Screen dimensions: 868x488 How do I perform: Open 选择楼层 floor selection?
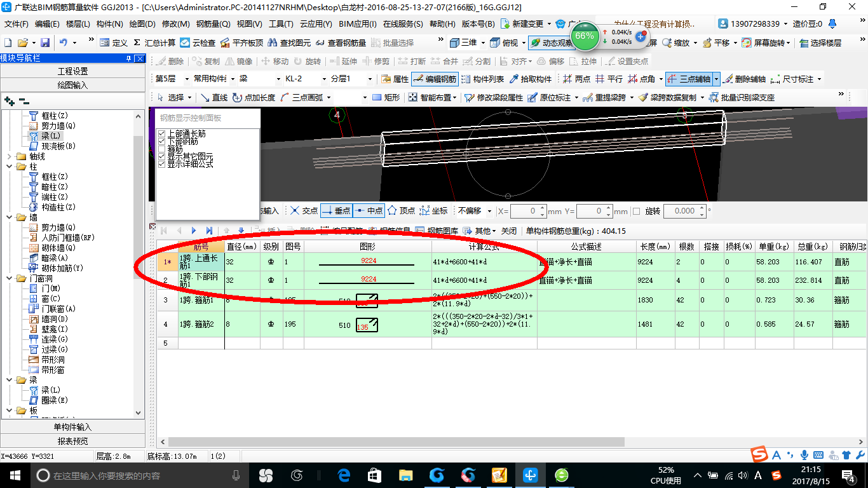[x=820, y=43]
